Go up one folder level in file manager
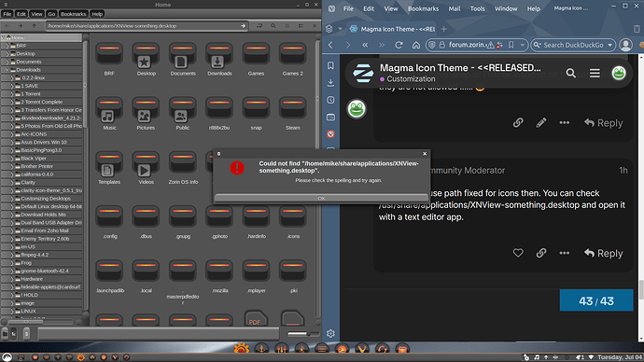This screenshot has width=644, height=362. [35, 26]
